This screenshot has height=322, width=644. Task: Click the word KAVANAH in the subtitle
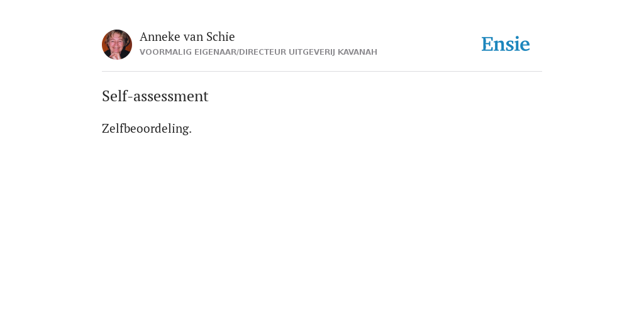[357, 52]
